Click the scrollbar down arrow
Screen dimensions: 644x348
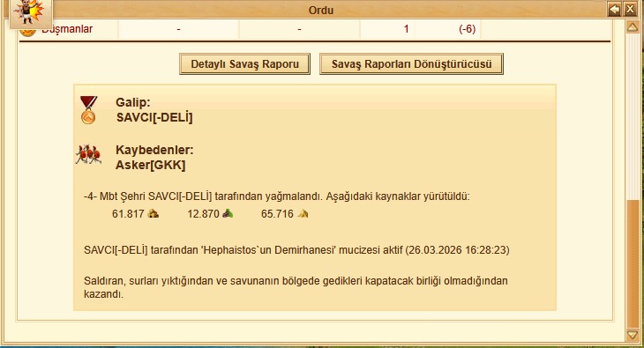(633, 335)
